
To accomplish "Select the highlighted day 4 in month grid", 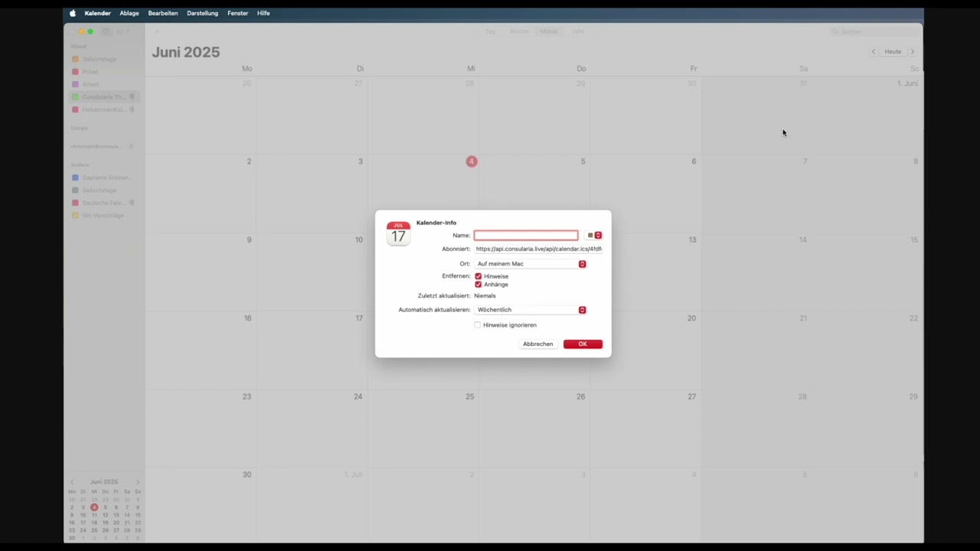I will [472, 161].
